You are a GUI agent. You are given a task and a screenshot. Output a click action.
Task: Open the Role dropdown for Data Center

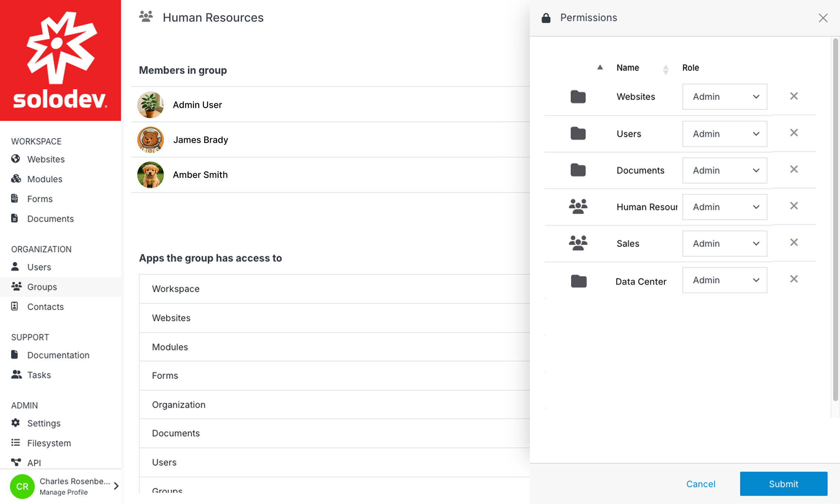pos(724,280)
